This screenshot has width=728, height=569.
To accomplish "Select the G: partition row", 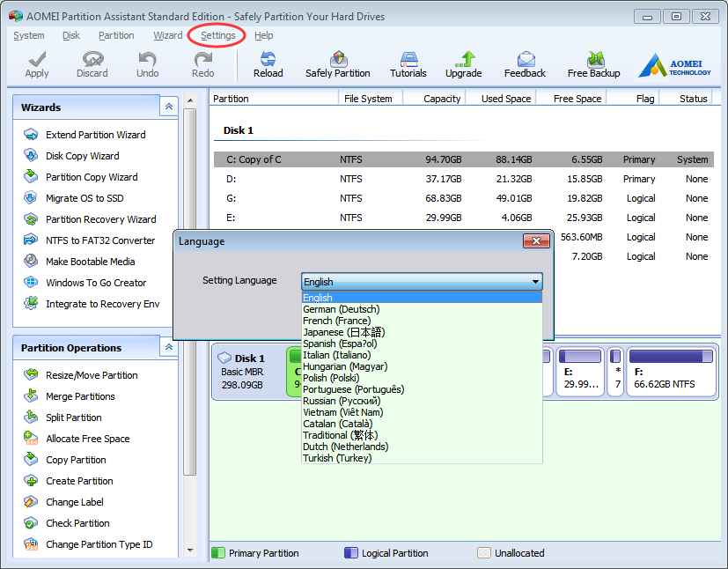I will [463, 198].
